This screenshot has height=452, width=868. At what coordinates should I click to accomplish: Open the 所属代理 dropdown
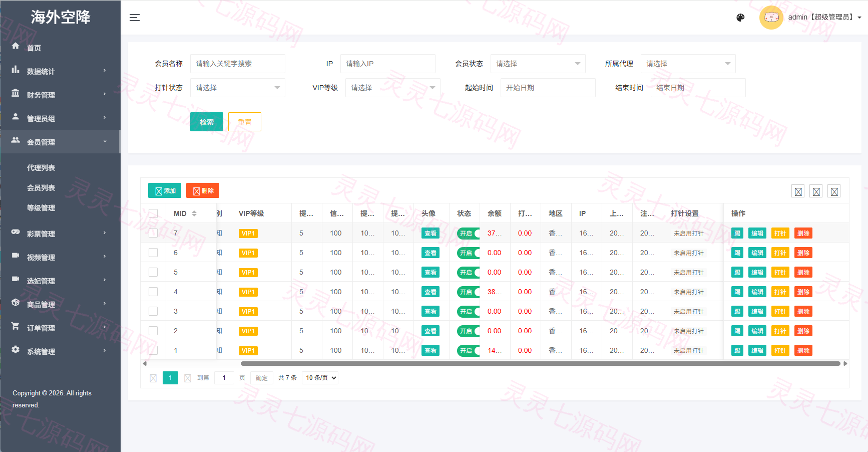[x=688, y=64]
